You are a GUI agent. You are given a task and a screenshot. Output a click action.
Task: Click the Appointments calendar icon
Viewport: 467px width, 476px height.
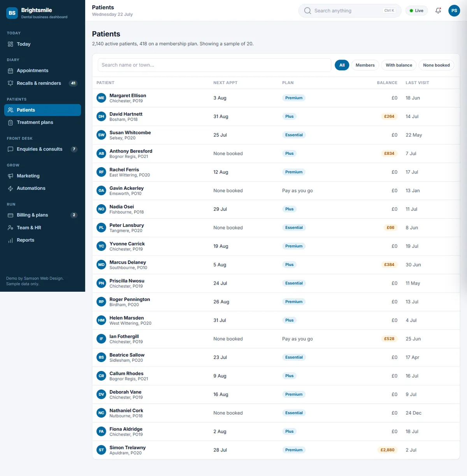click(x=11, y=71)
